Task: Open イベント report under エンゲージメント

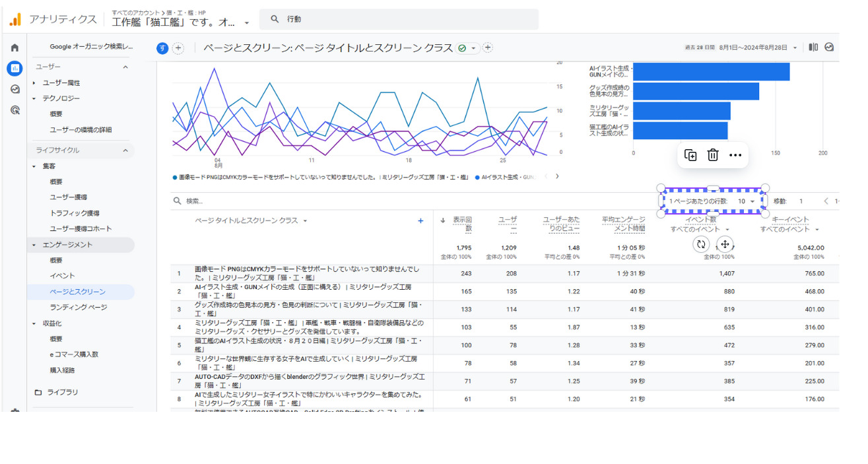Action: point(63,276)
